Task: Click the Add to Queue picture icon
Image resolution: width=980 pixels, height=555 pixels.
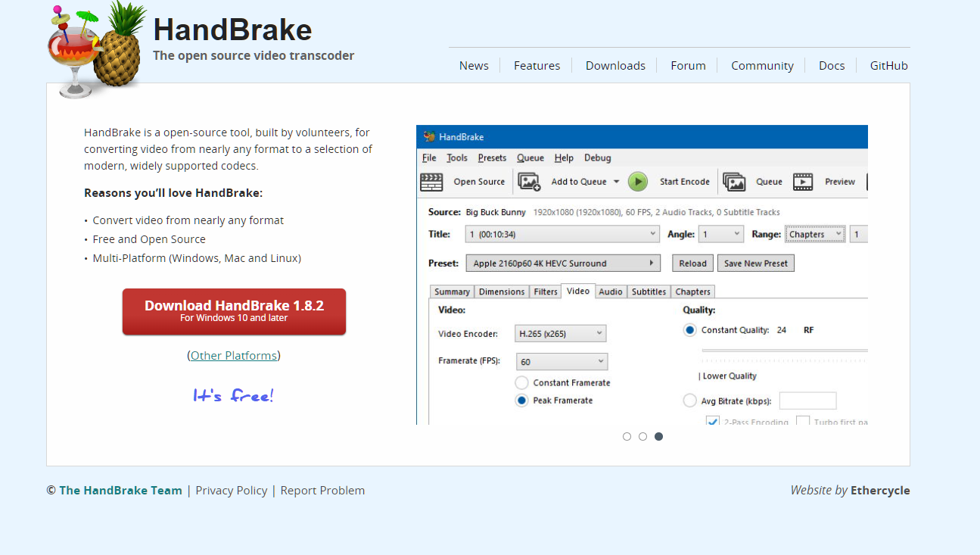Action: (529, 182)
